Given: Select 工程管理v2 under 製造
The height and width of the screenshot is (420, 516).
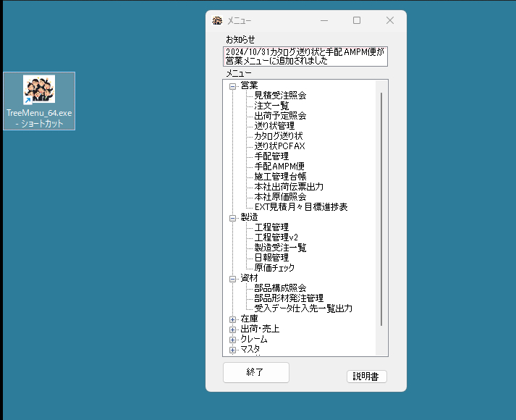Looking at the screenshot, I should [276, 238].
